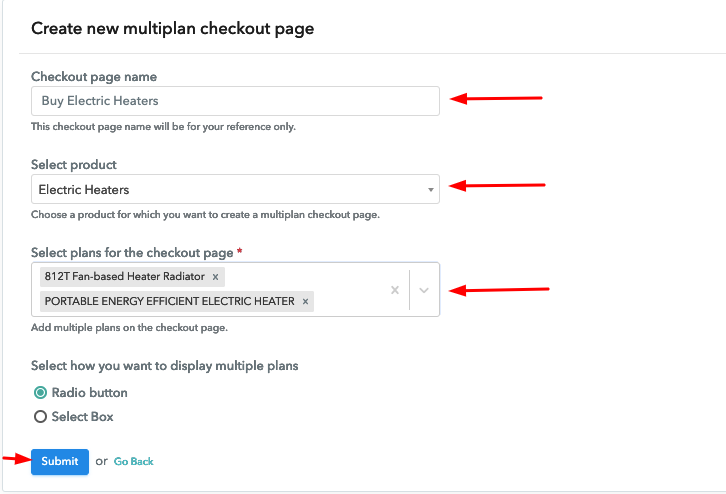This screenshot has height=494, width=726.
Task: Clear all selected plans with X icon
Action: 395,290
